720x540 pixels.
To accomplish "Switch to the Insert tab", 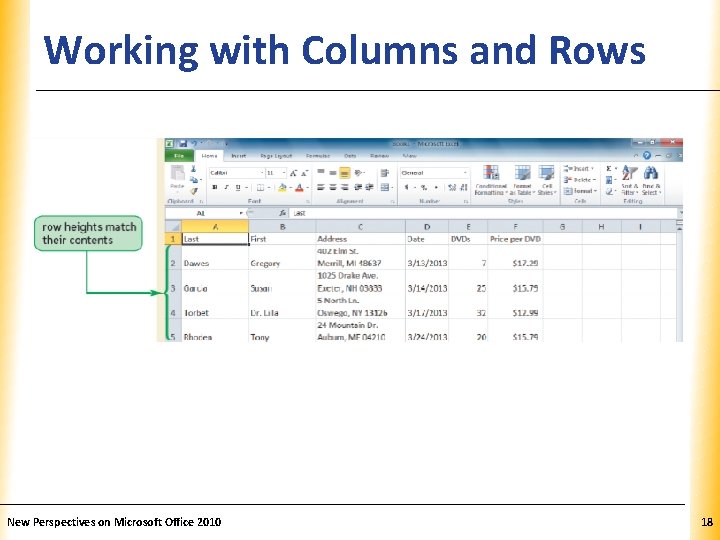I will [238, 156].
